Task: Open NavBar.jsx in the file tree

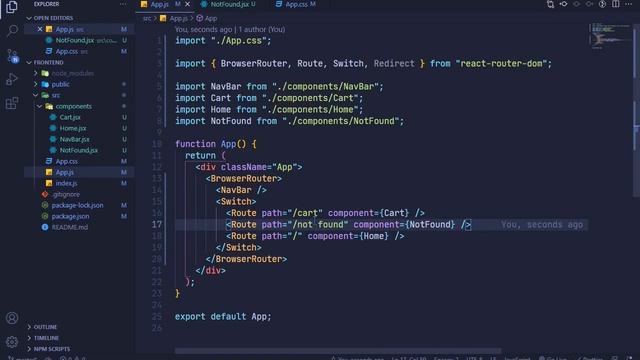Action: click(x=74, y=140)
